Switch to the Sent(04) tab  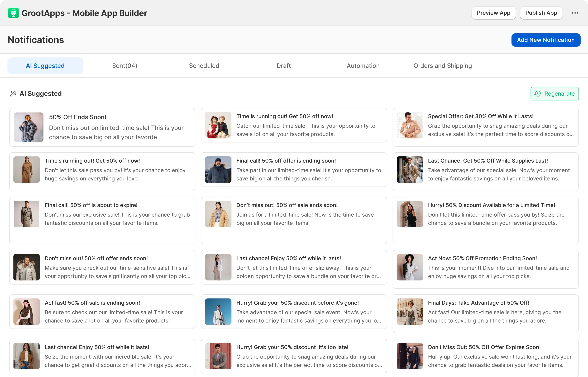(x=125, y=66)
